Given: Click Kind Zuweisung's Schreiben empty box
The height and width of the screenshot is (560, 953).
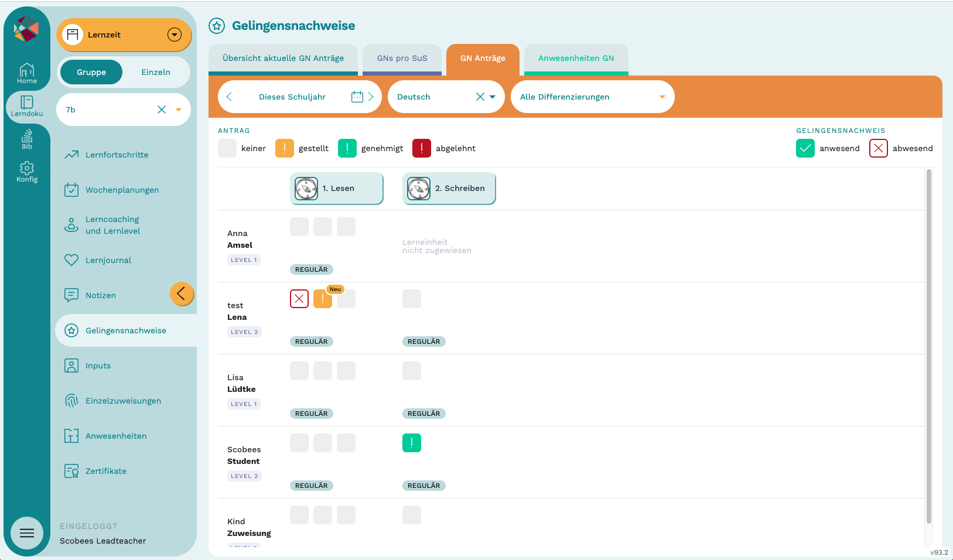Looking at the screenshot, I should (x=412, y=515).
